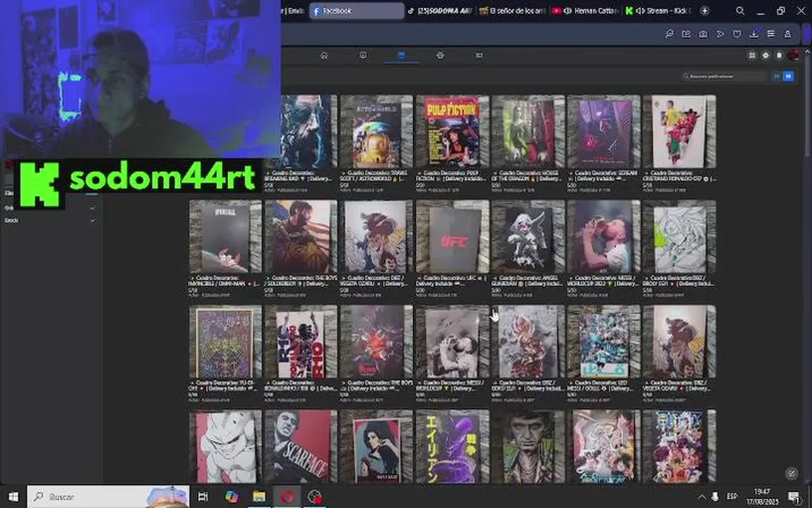Viewport: 812px width, 508px height.
Task: Open the 19:47 clock and calendar
Action: [x=762, y=497]
